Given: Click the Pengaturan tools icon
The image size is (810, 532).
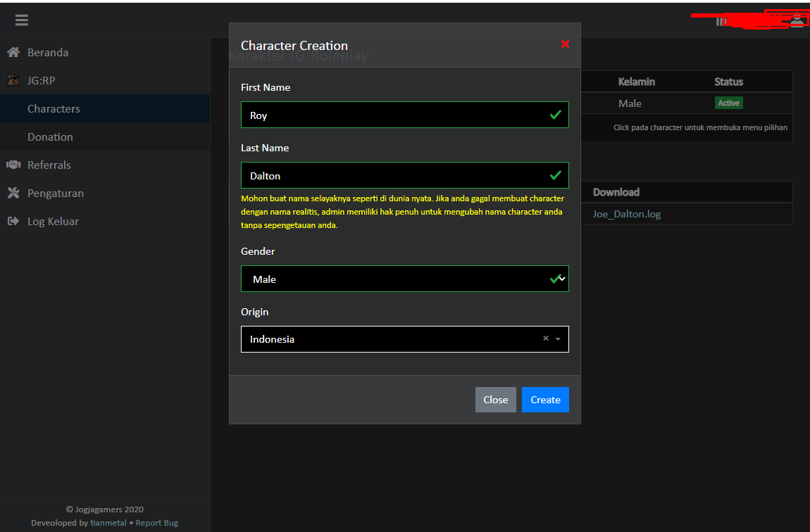Looking at the screenshot, I should [13, 194].
